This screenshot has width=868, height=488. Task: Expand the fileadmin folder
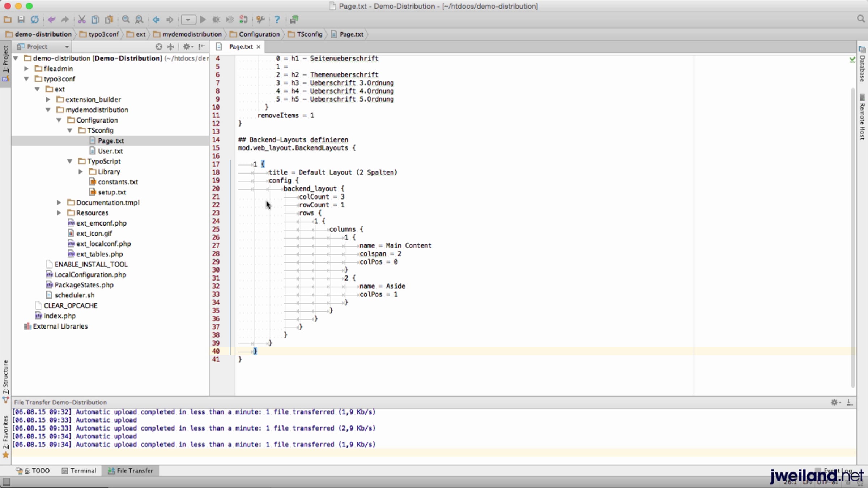pyautogui.click(x=26, y=68)
